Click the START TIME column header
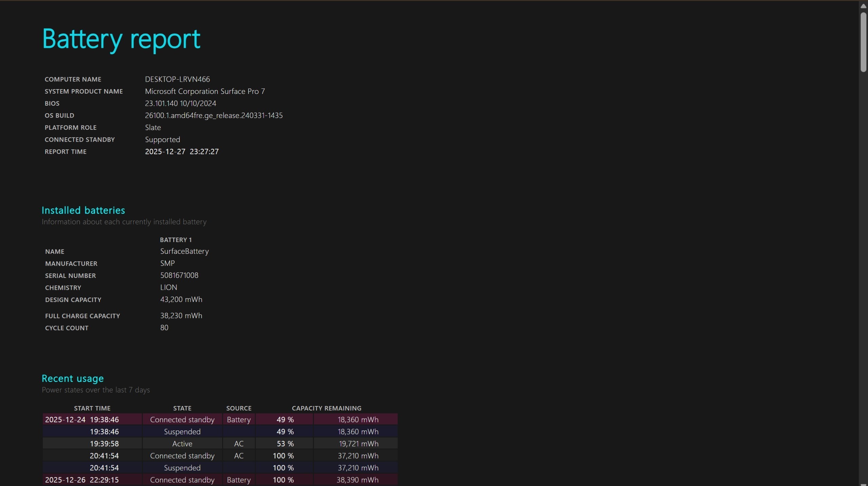The width and height of the screenshot is (868, 486). tap(92, 408)
